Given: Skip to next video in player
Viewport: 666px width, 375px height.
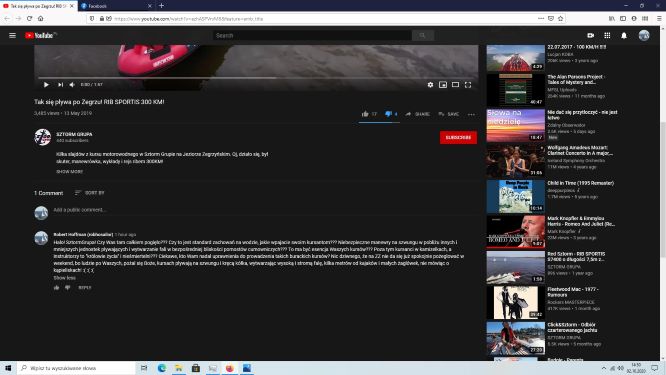Looking at the screenshot, I should tap(60, 85).
